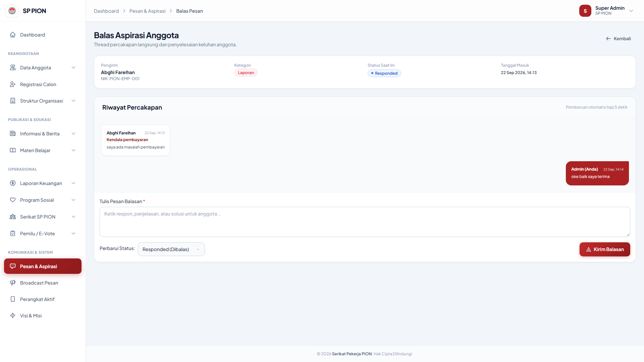Open the Perbarui Status dropdown
The height and width of the screenshot is (362, 644).
[171, 249]
